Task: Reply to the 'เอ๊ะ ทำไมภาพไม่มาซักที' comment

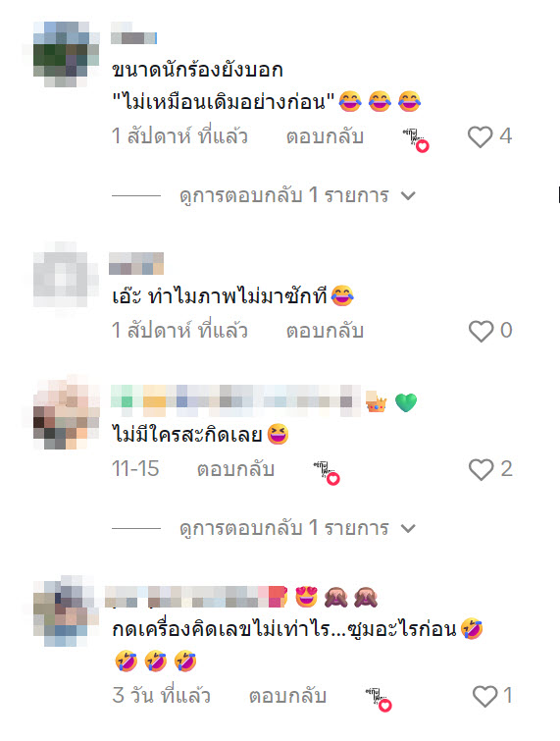Action: click(x=325, y=331)
